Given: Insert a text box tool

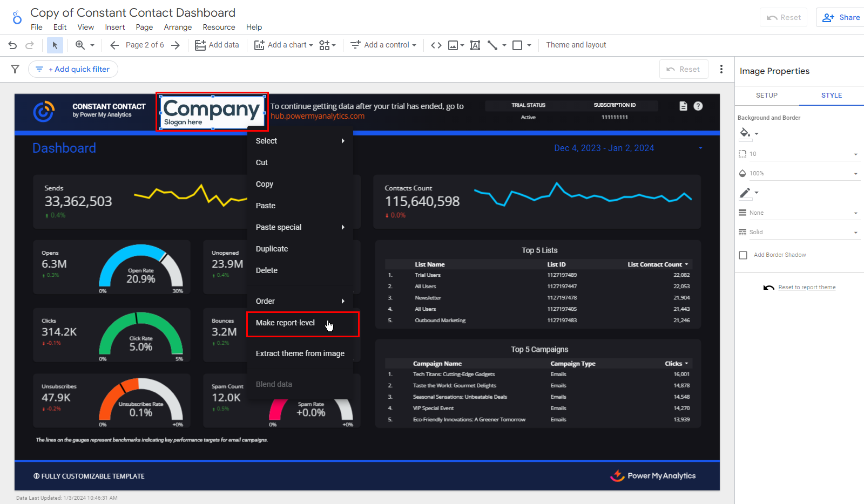Looking at the screenshot, I should click(475, 45).
